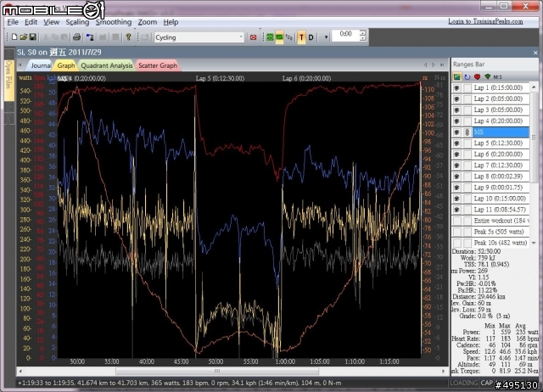Click the horizontal graph scrollbar thumb
The height and width of the screenshot is (392, 543).
217,372
